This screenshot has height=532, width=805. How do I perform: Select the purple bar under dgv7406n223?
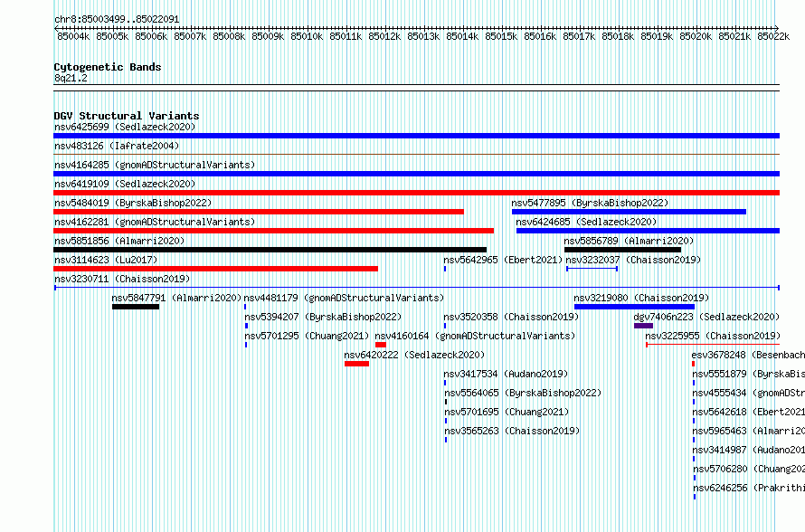(x=643, y=326)
